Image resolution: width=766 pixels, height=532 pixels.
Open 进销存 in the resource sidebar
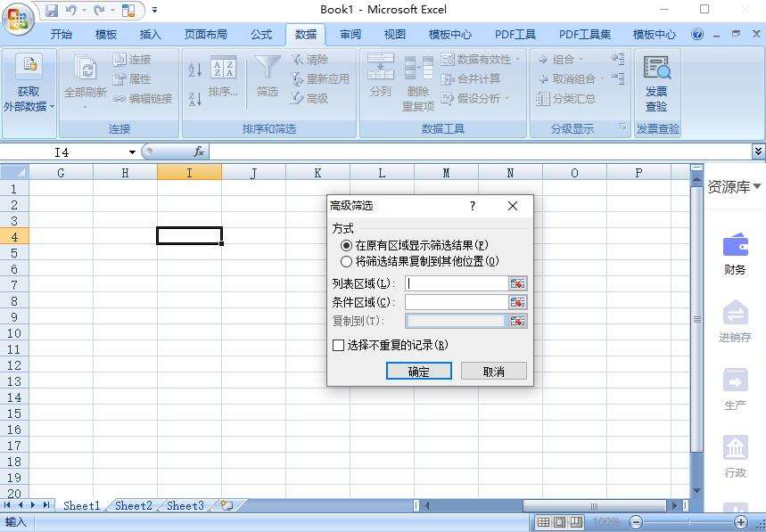735,321
